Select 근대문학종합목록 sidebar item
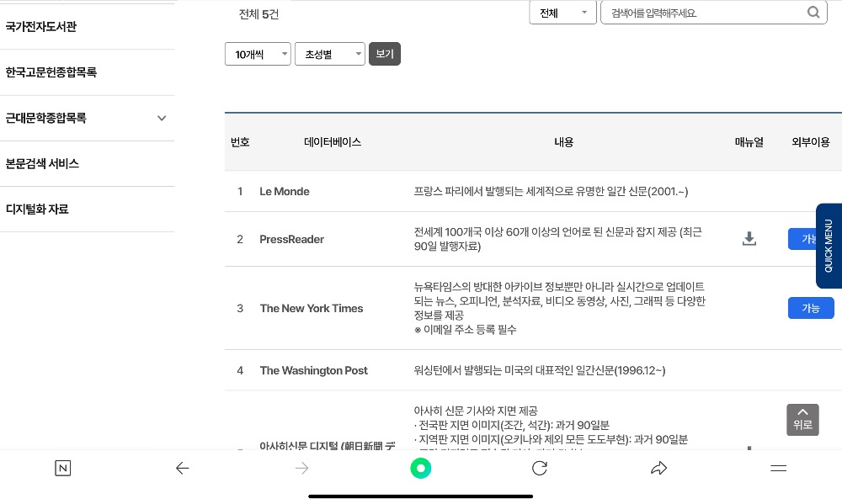 click(x=45, y=118)
